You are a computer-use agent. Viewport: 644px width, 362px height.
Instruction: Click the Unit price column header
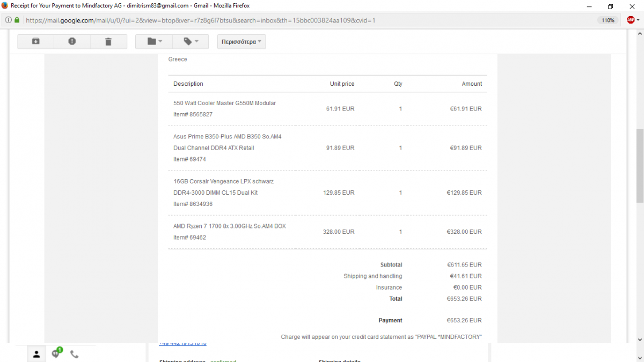click(342, 84)
